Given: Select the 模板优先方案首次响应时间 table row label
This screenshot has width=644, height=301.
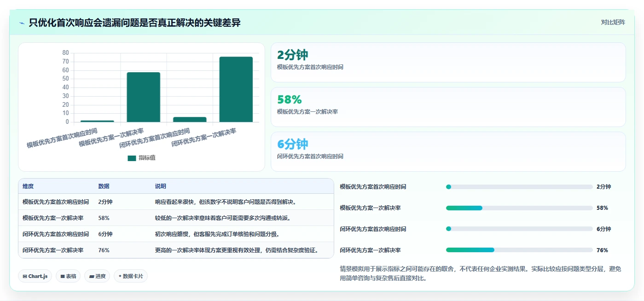Looking at the screenshot, I should pos(56,202).
